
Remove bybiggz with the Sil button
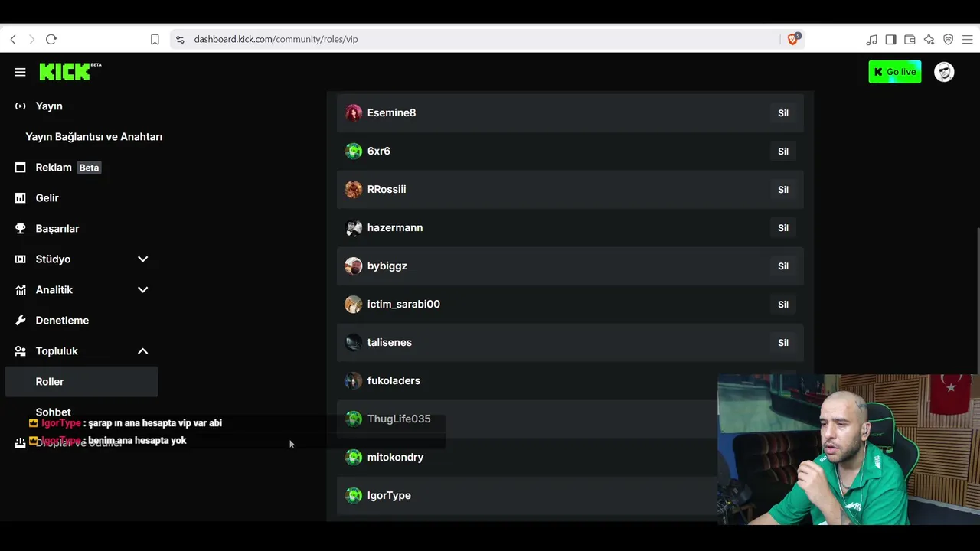pyautogui.click(x=783, y=266)
